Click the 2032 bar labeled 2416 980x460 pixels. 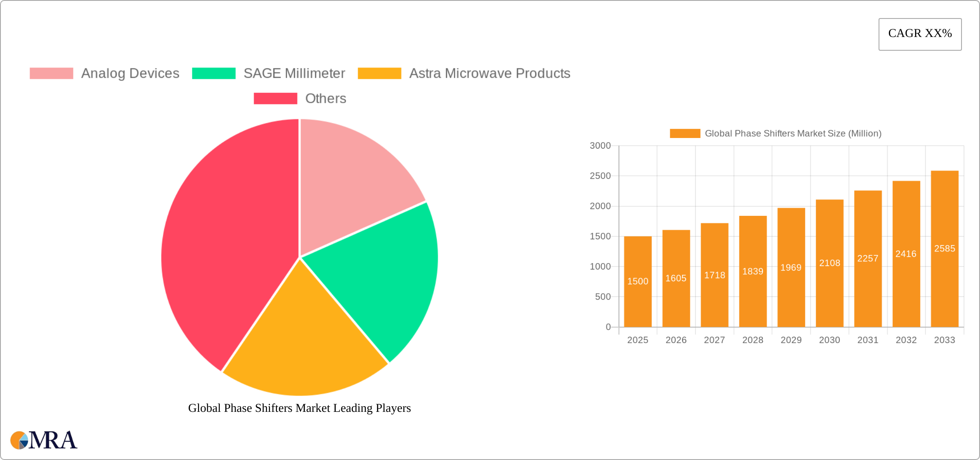coord(906,254)
